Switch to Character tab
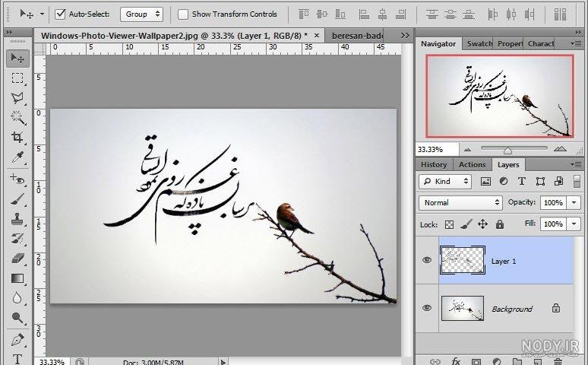 [539, 44]
